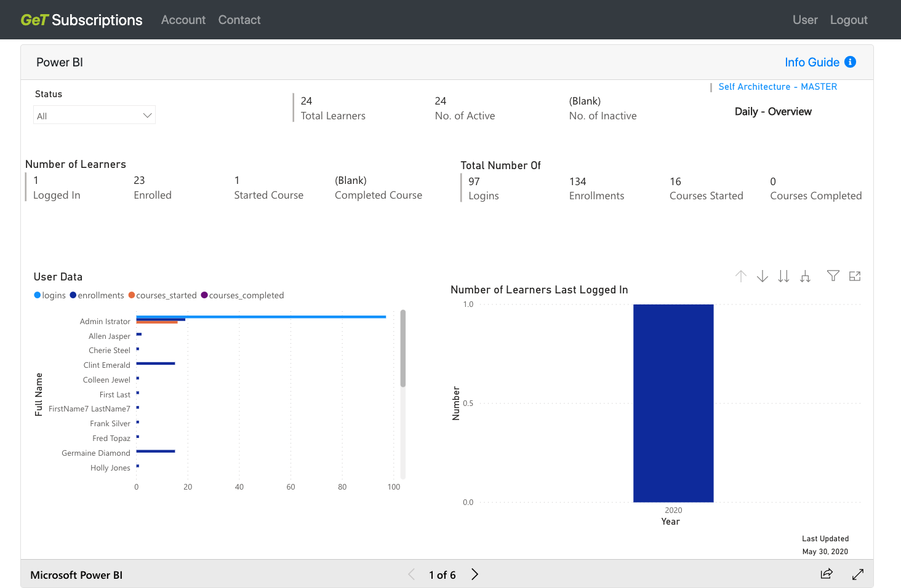Click '16 Courses Started' card
This screenshot has height=588, width=901.
click(707, 189)
